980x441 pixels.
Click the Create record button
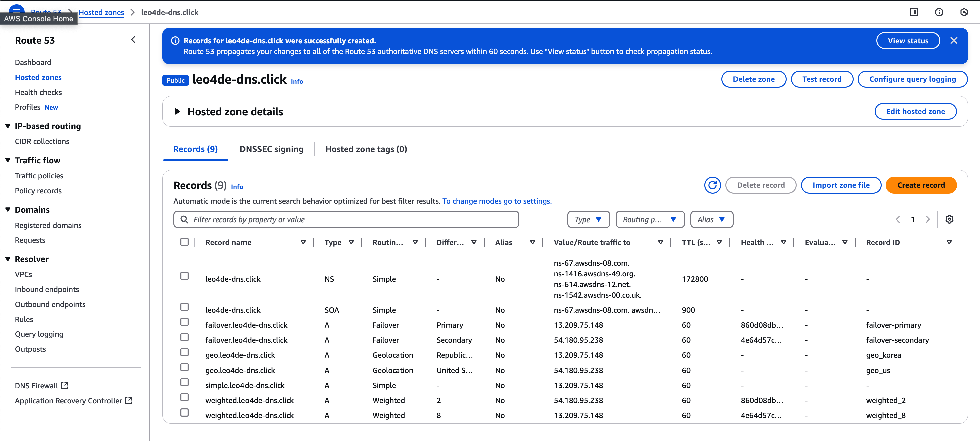(921, 185)
